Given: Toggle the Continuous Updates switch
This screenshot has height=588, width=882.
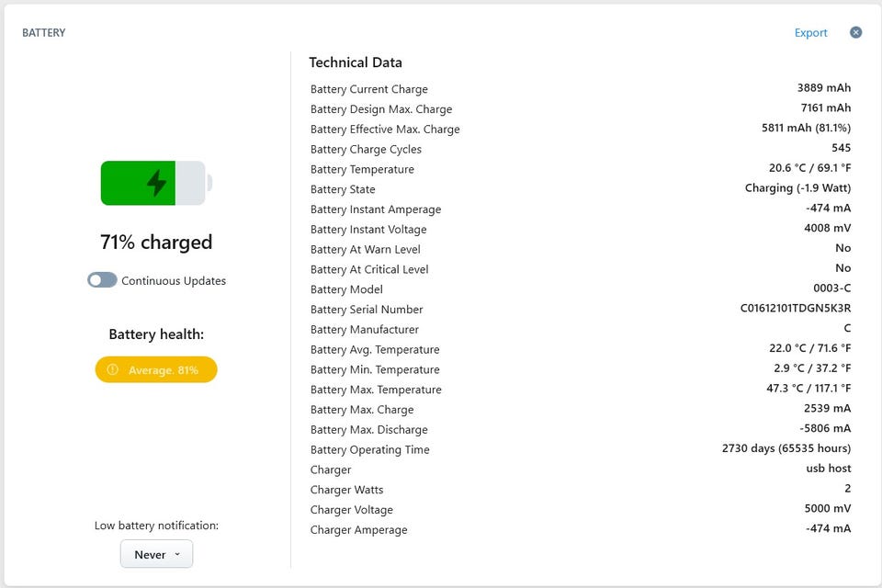Looking at the screenshot, I should 102,280.
